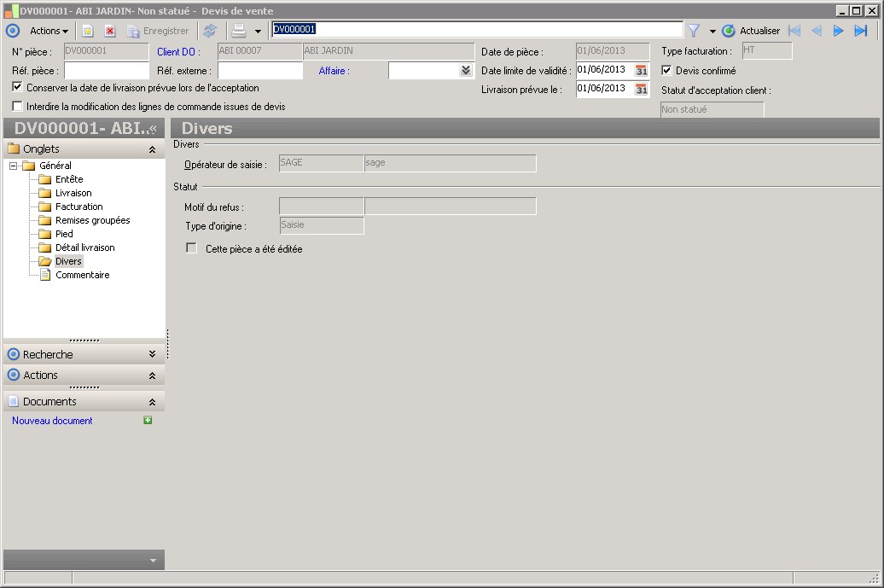Click the Réf. externe input field

coord(260,71)
